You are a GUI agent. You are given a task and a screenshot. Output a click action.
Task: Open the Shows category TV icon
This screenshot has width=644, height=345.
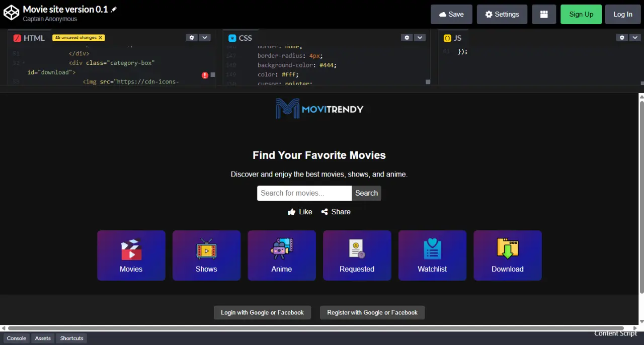[206, 249]
